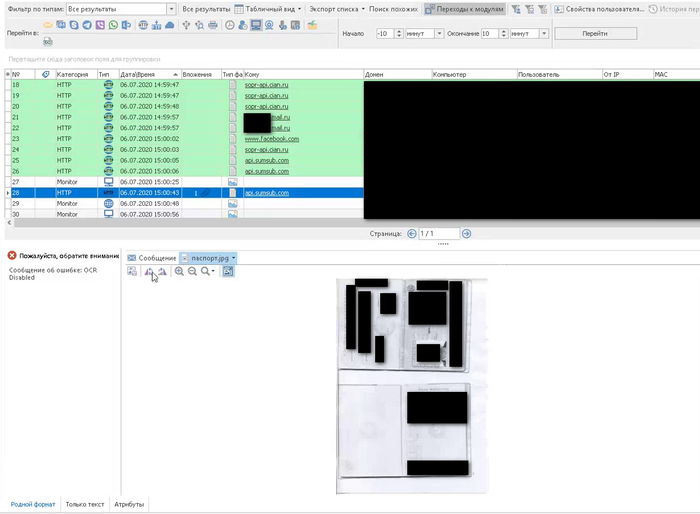Viewport: 700px width, 514px height.
Task: Click the first image viewer toolbar icon
Action: coord(132,272)
